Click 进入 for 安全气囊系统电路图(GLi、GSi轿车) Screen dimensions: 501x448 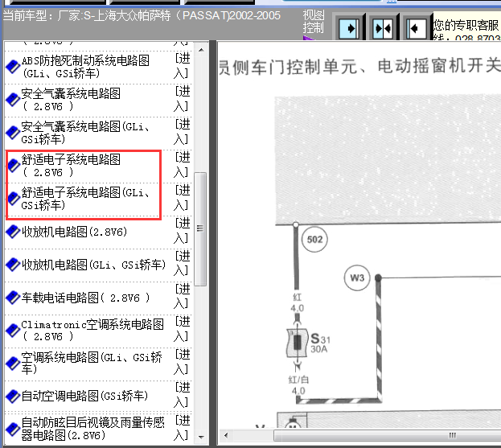182,132
